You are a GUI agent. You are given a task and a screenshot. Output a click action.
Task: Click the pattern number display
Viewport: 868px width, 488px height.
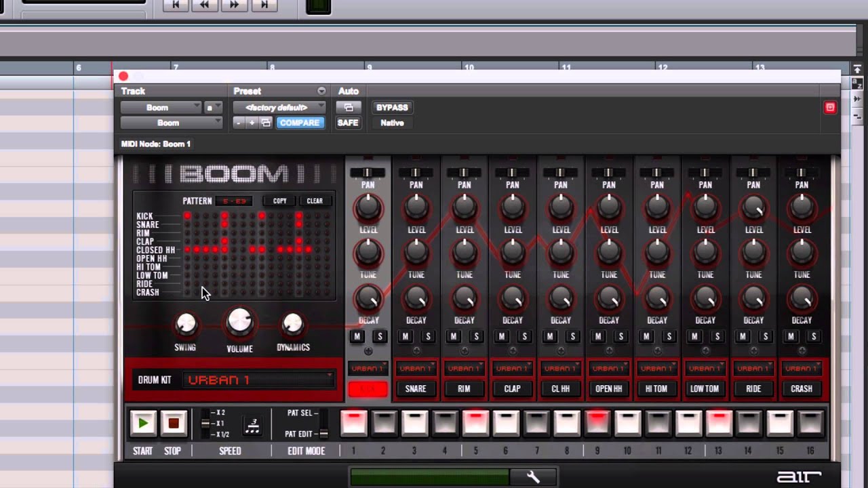[234, 201]
